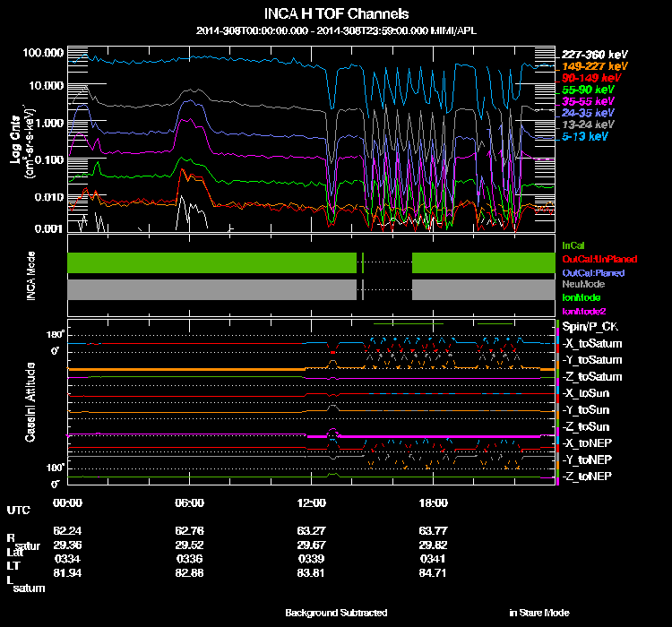Select the 5-13 keV channel legend entry
Viewport: 672px width, 627px height.
585,137
